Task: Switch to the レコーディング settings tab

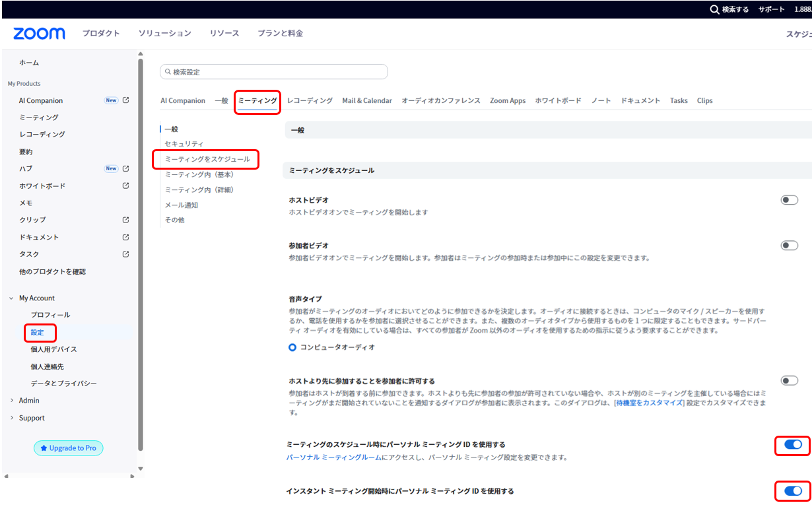Action: [x=310, y=101]
